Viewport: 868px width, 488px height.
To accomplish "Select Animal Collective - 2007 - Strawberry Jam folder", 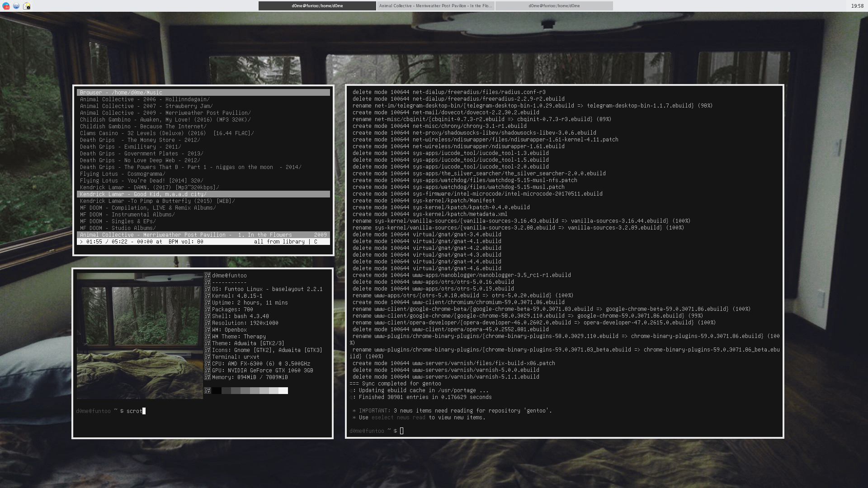I will click(146, 106).
